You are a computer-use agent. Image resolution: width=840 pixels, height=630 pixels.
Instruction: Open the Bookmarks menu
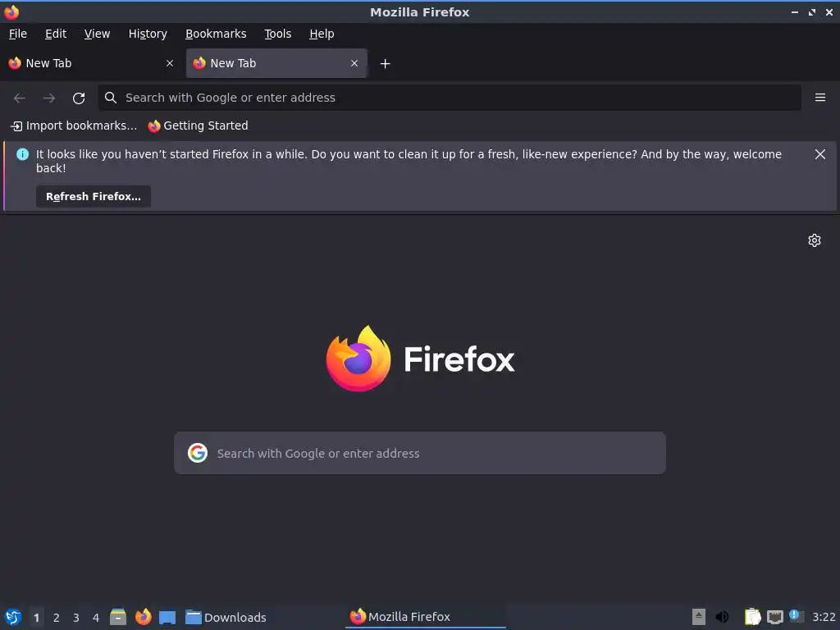216,34
